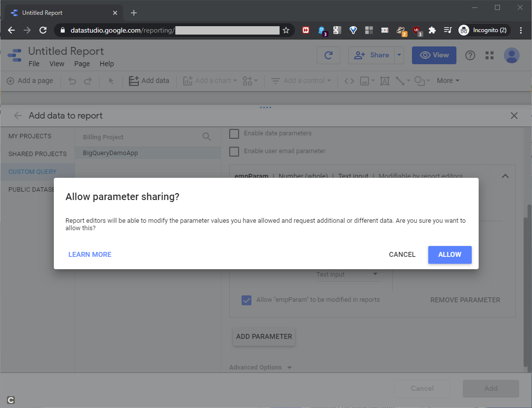
Task: Bookmark this page with the star icon
Action: (286, 30)
